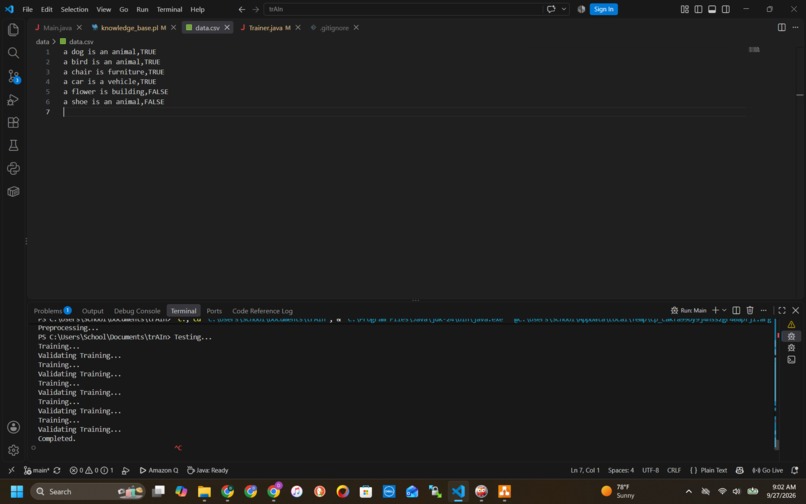Open the Extensions view
The image size is (806, 504).
13,122
